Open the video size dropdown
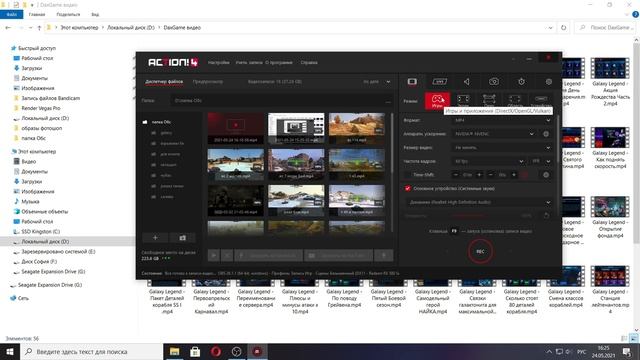The width and height of the screenshot is (640, 360). tap(502, 147)
